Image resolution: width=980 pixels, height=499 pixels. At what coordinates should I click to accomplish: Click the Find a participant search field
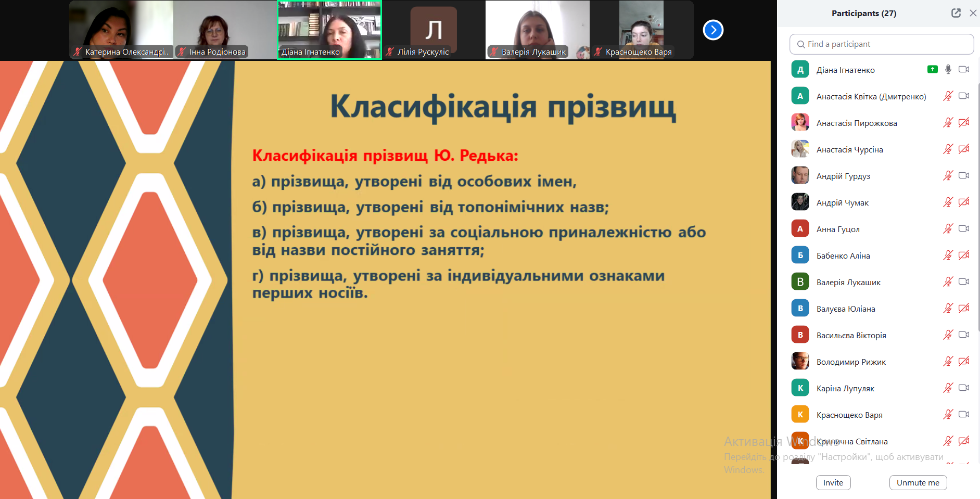(x=881, y=44)
